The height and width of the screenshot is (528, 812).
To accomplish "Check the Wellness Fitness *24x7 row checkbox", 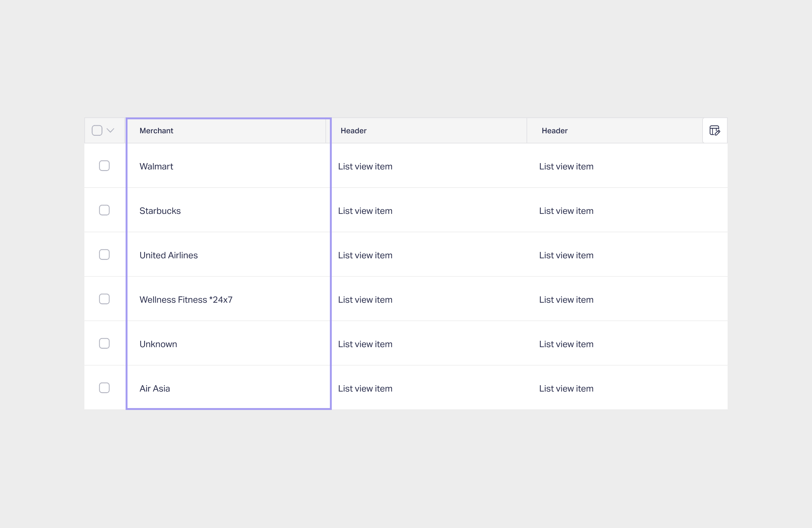I will [104, 299].
